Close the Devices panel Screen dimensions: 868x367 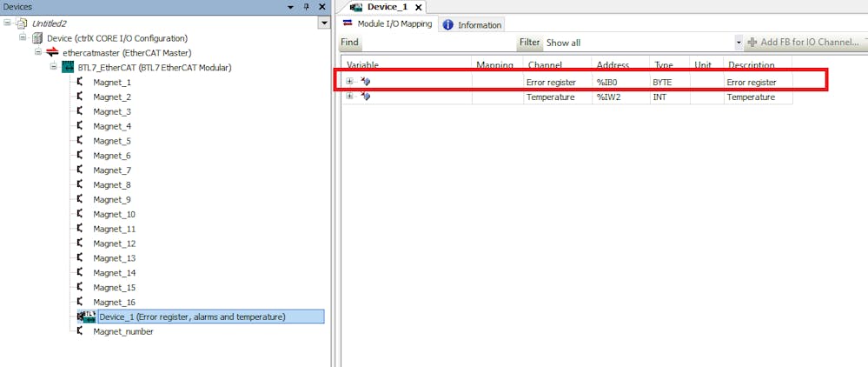click(321, 7)
